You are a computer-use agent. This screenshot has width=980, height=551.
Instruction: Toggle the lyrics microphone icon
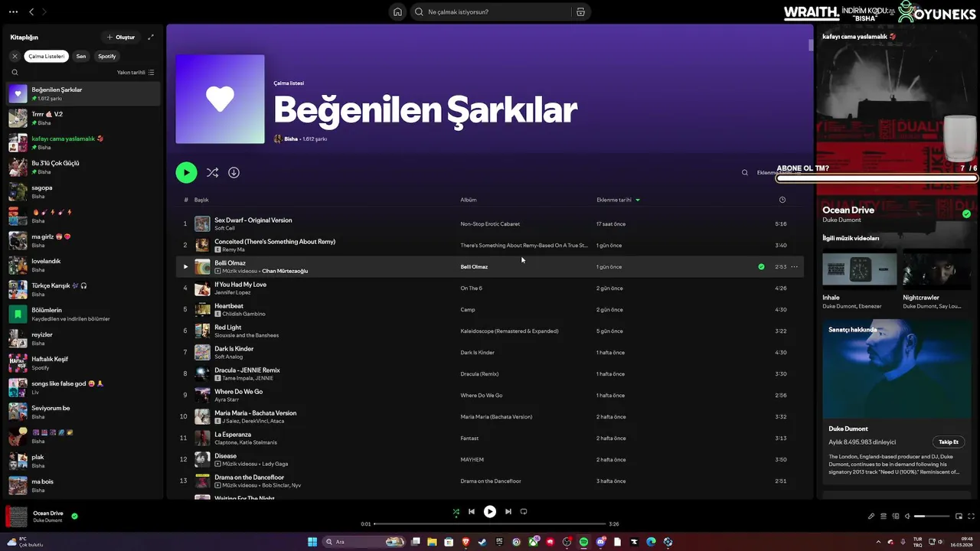871,516
